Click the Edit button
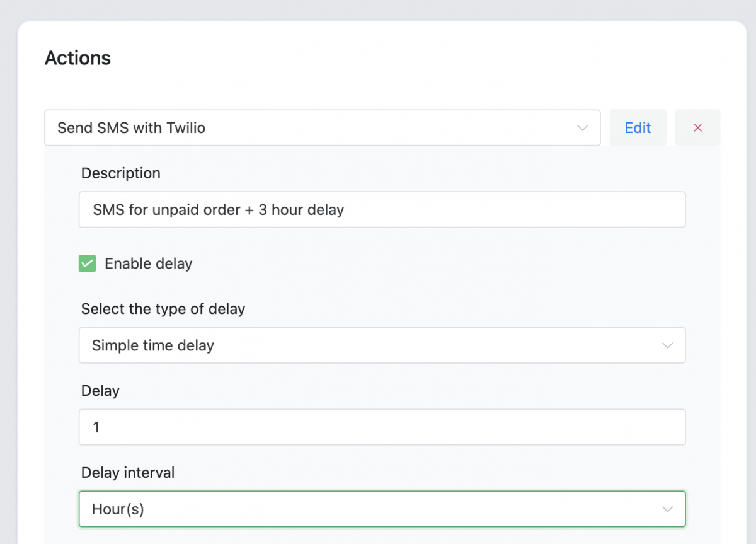 [638, 128]
